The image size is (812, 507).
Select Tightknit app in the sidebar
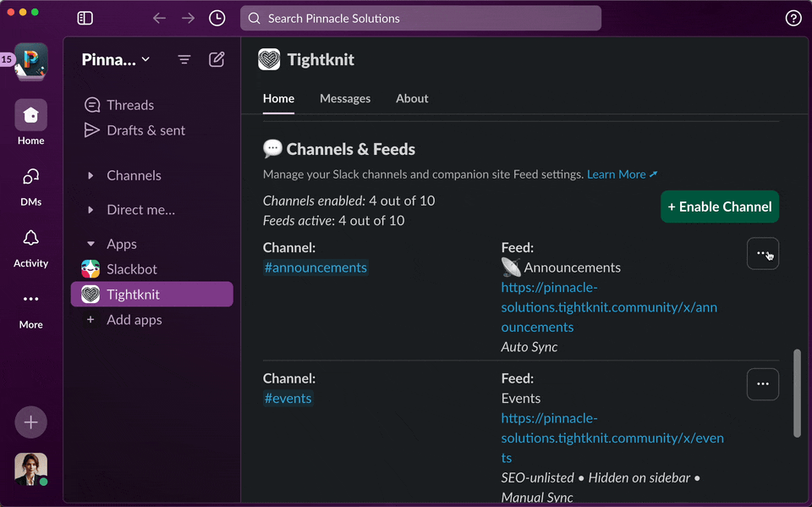coord(152,295)
